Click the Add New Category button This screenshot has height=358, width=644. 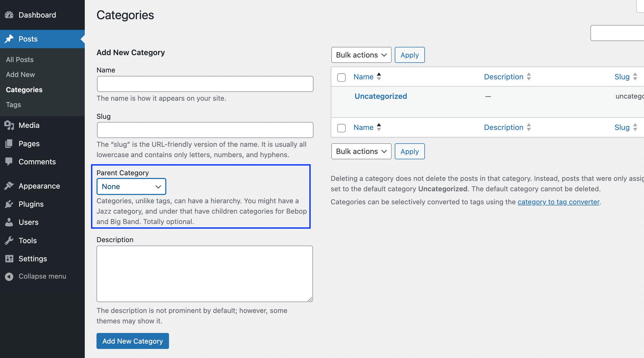coord(132,341)
